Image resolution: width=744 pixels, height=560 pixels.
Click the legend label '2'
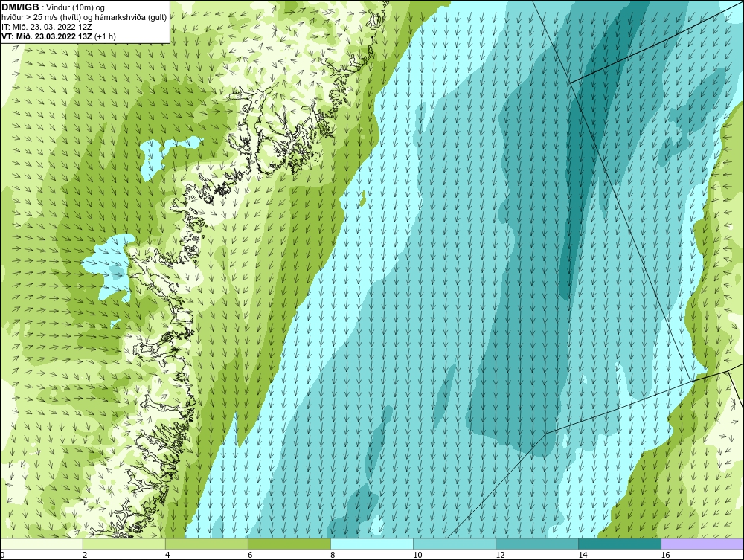click(x=85, y=555)
